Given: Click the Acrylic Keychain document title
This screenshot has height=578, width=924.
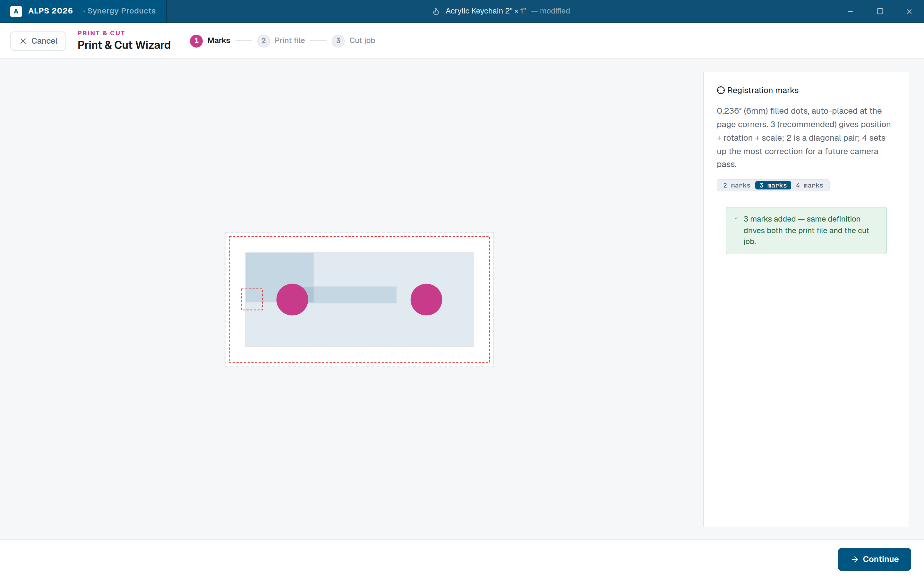Looking at the screenshot, I should tap(486, 11).
